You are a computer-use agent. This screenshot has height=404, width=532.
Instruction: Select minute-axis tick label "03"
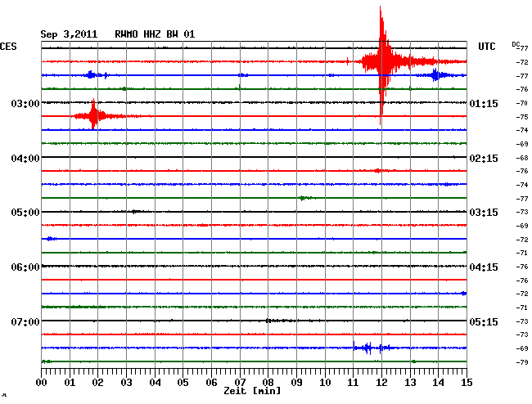click(126, 383)
